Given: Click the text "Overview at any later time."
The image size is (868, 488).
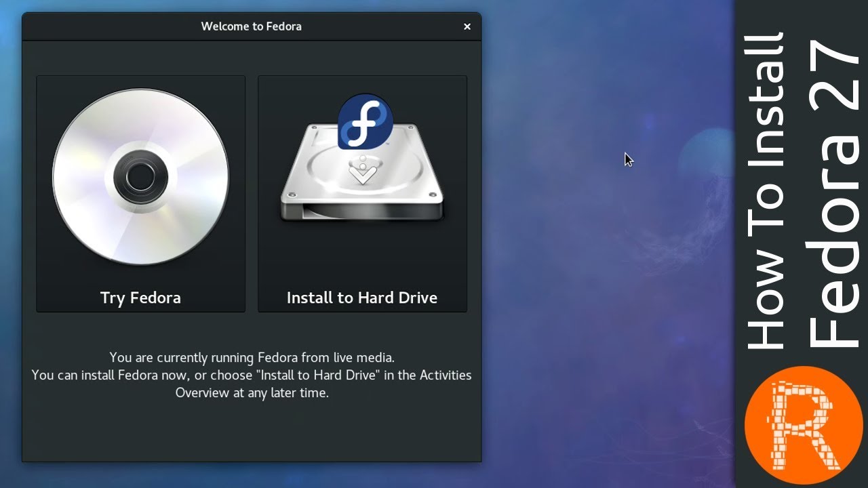Looking at the screenshot, I should tap(252, 392).
